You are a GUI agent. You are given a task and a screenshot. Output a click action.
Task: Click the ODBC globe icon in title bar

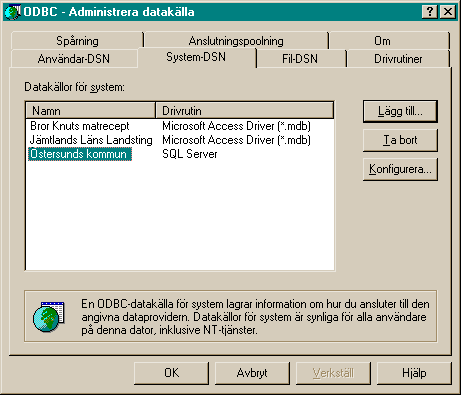click(12, 12)
